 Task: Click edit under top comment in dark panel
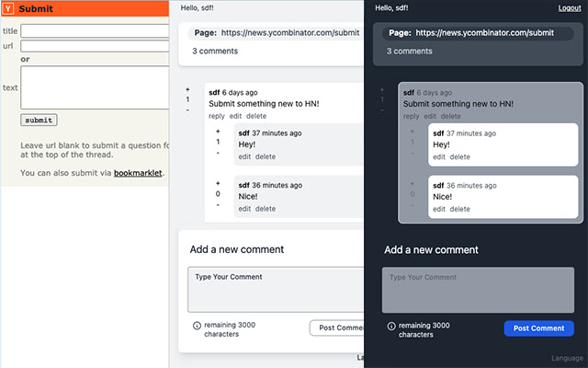[x=430, y=117]
